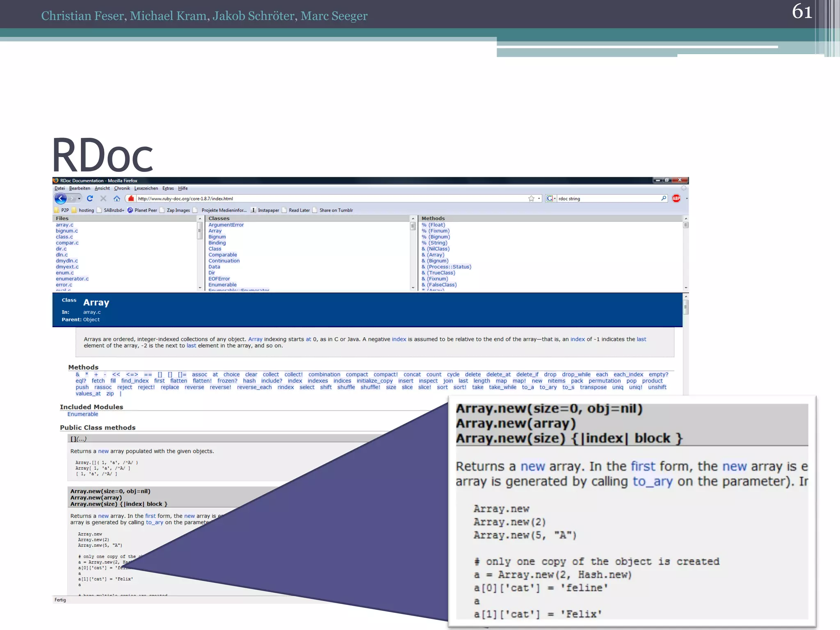840x630 pixels.
Task: Select Comparable in Classes list
Action: pos(223,255)
